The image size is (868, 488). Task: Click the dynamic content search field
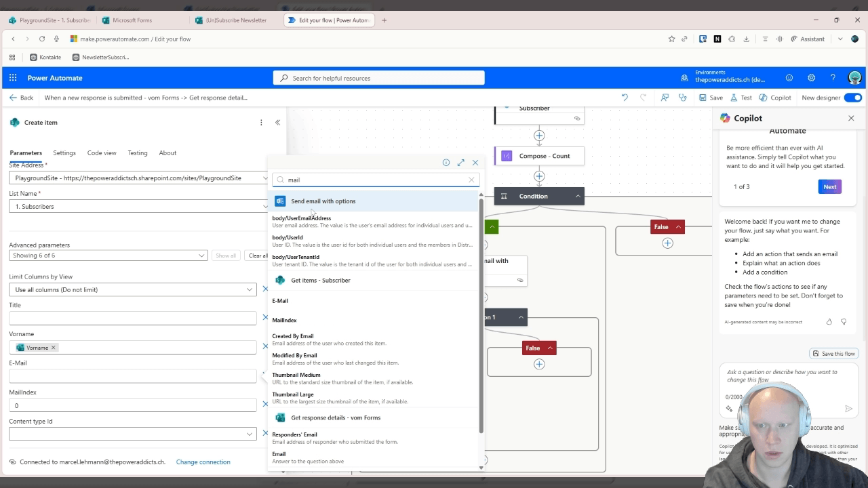[x=376, y=180]
